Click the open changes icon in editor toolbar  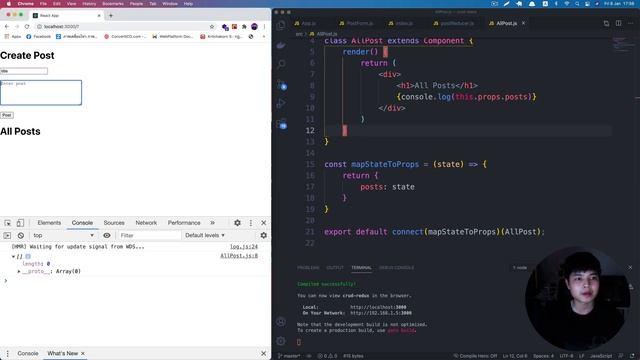(x=606, y=23)
